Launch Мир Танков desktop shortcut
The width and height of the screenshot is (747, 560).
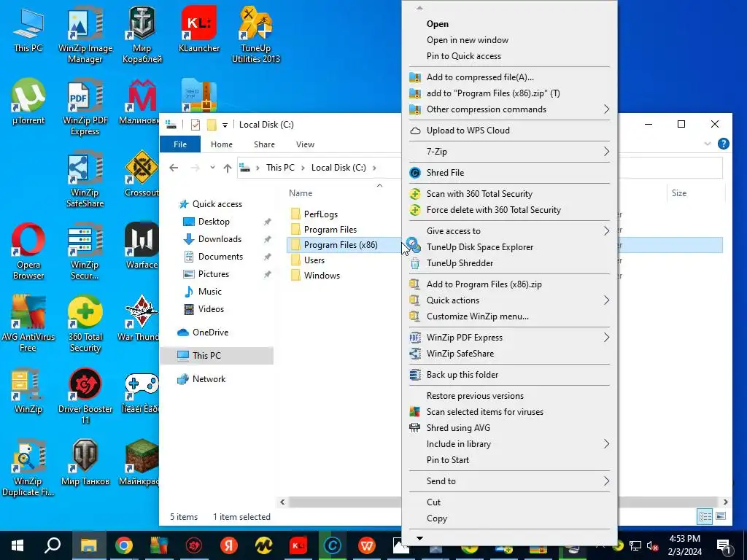tap(85, 463)
